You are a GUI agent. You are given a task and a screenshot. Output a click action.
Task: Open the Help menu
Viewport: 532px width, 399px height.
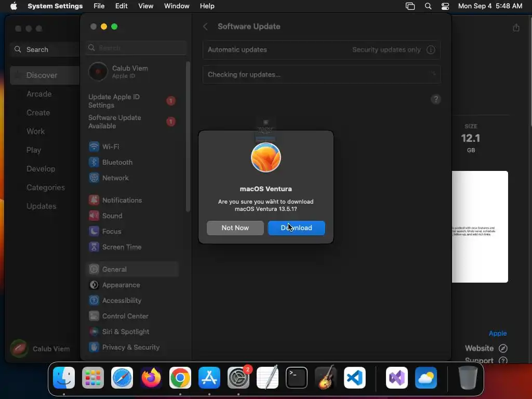[x=207, y=6]
